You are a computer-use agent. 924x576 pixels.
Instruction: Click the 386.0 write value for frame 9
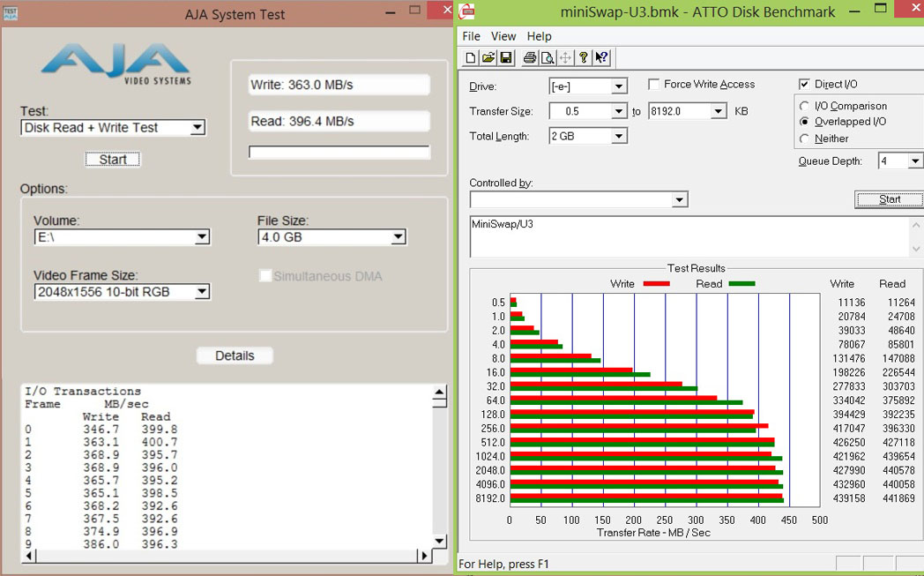pos(101,544)
